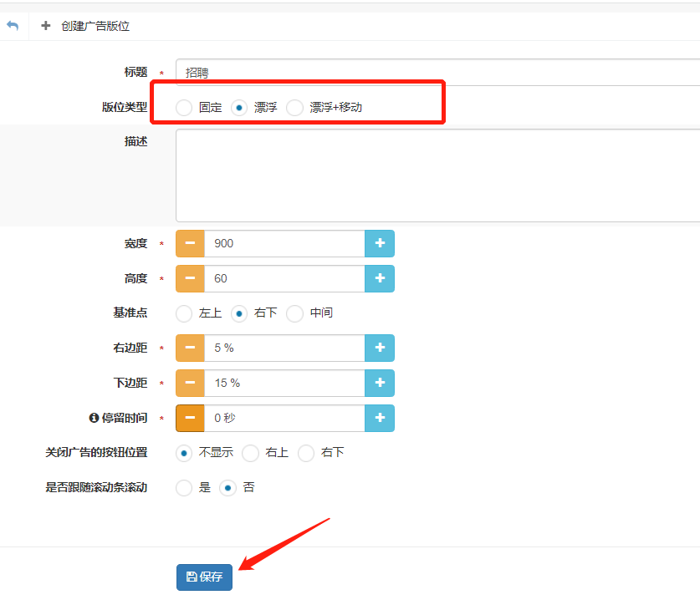Choose 右上 for close button position

pyautogui.click(x=250, y=453)
